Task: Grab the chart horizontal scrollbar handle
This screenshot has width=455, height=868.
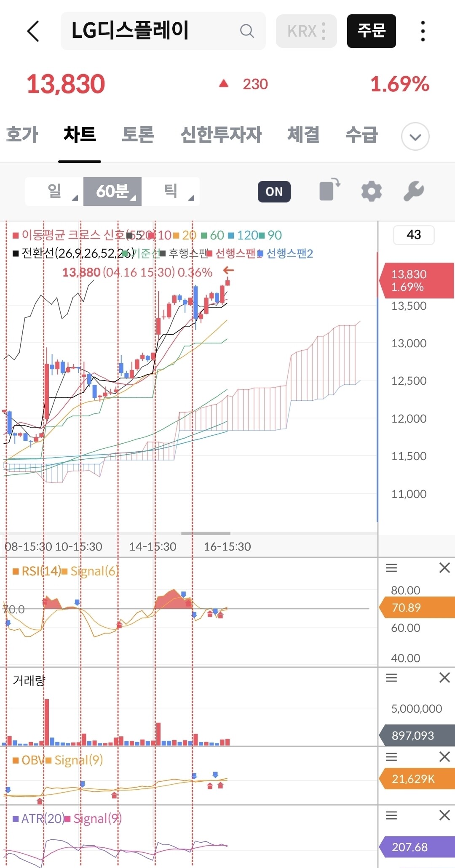Action: pyautogui.click(x=206, y=533)
